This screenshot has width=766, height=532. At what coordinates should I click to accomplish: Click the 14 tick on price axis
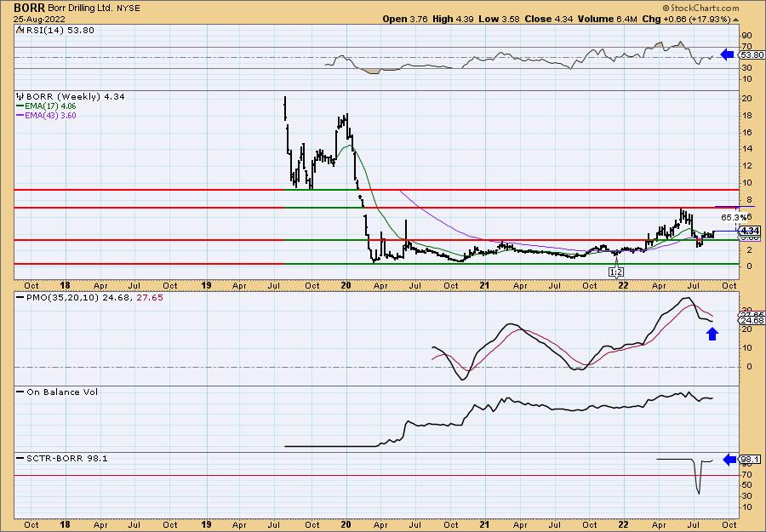[747, 149]
